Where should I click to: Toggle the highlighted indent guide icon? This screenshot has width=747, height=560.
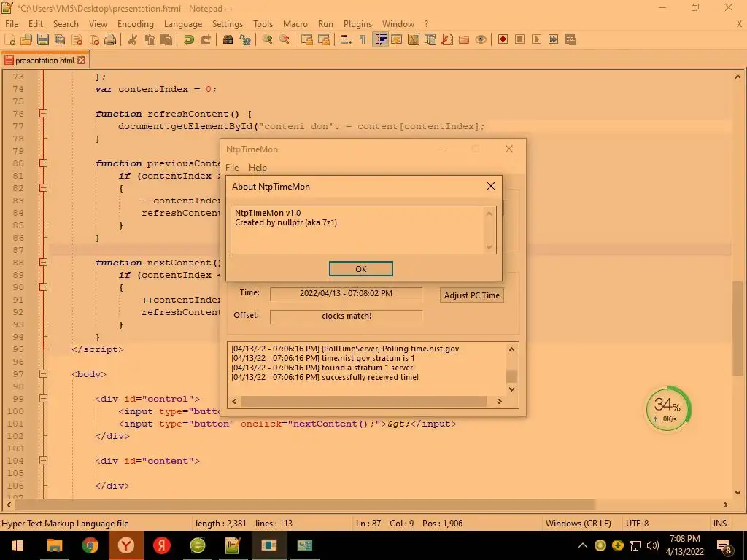381,39
